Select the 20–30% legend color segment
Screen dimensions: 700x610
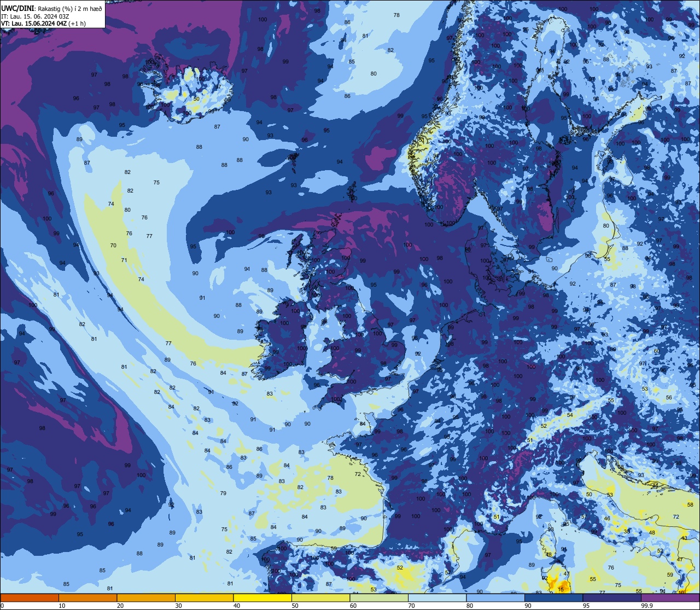[146, 597]
